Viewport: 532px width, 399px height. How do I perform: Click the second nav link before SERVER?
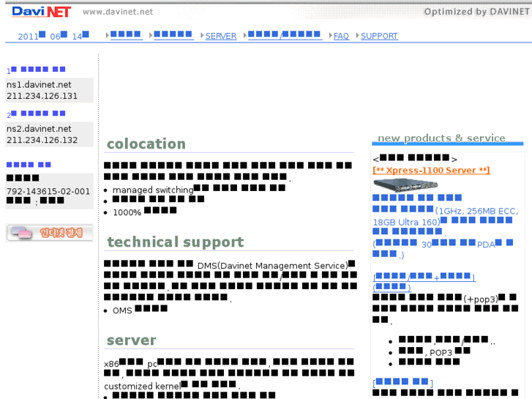(173, 35)
